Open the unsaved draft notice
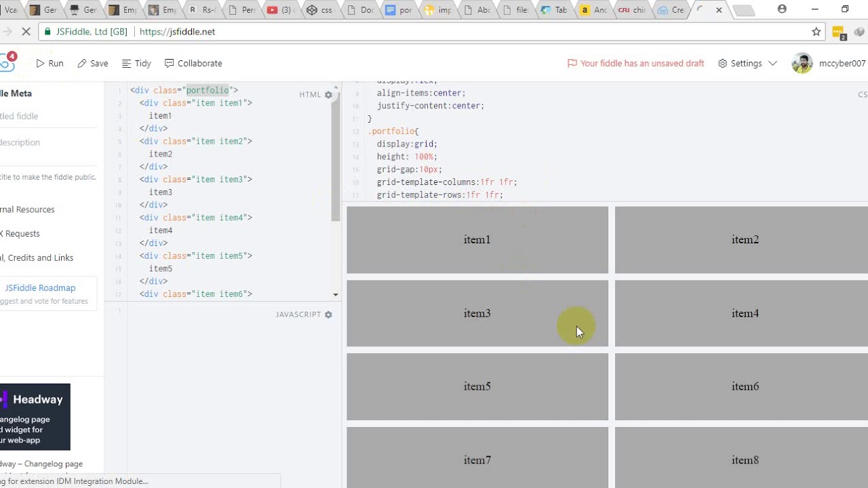This screenshot has width=868, height=488. [635, 63]
